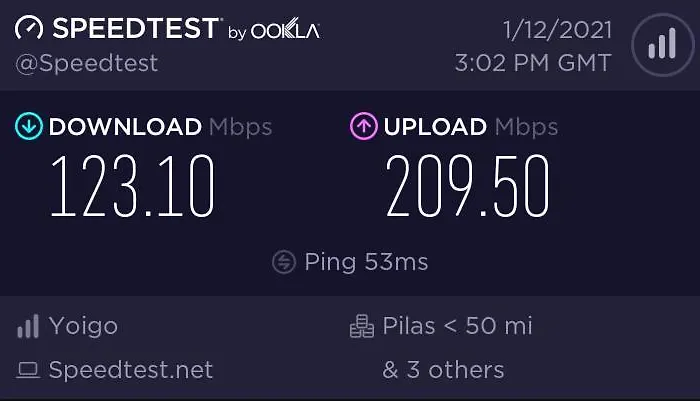Image resolution: width=700 pixels, height=401 pixels.
Task: Click the ping icon
Action: [x=284, y=262]
